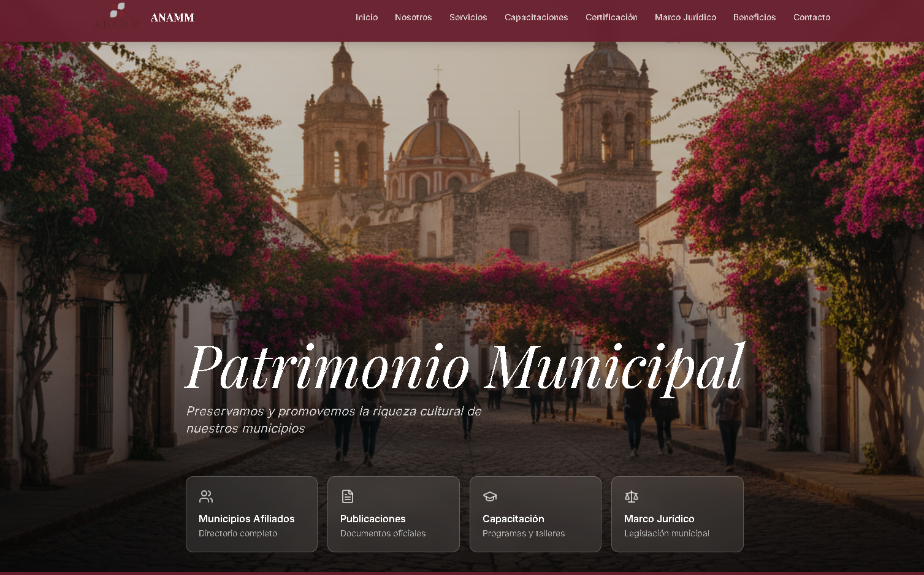Open the Publicaciones card title

(x=373, y=519)
